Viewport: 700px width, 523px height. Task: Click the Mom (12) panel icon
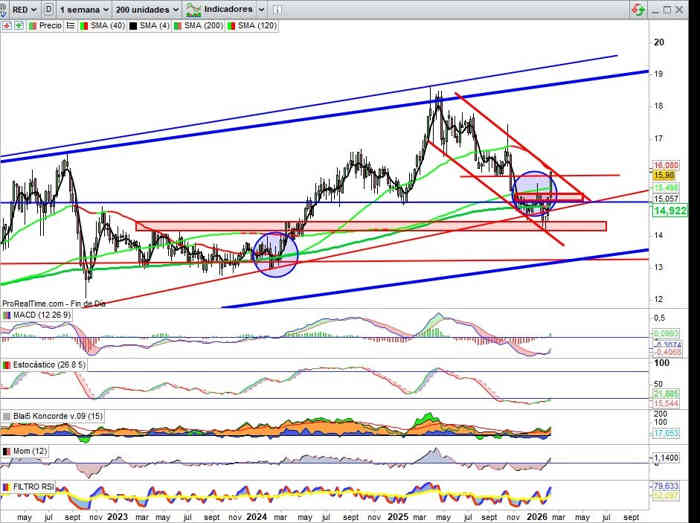coord(7,452)
